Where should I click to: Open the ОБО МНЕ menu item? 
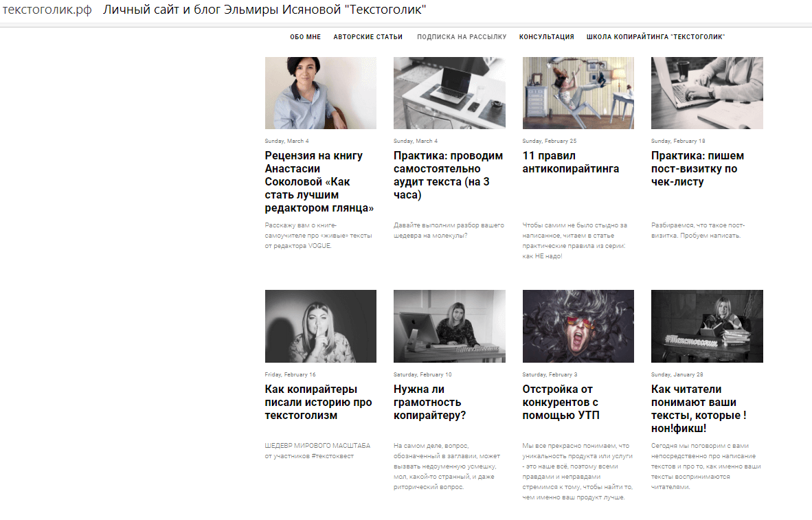pyautogui.click(x=305, y=37)
